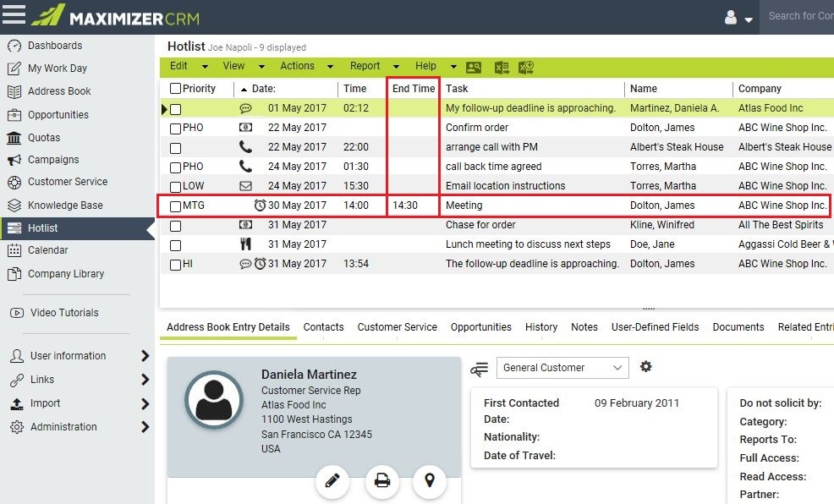Toggle the select-all Priority header checkbox
This screenshot has width=834, height=504.
tap(176, 88)
